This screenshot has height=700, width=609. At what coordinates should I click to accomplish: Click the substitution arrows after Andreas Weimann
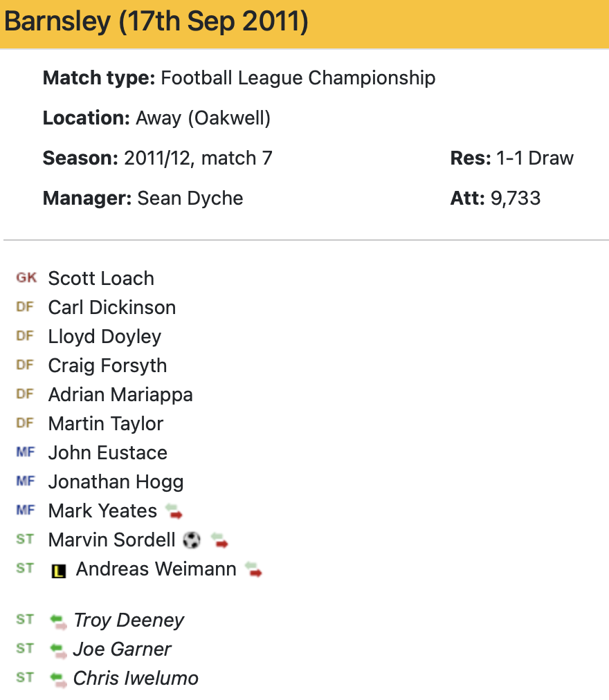coord(253,570)
